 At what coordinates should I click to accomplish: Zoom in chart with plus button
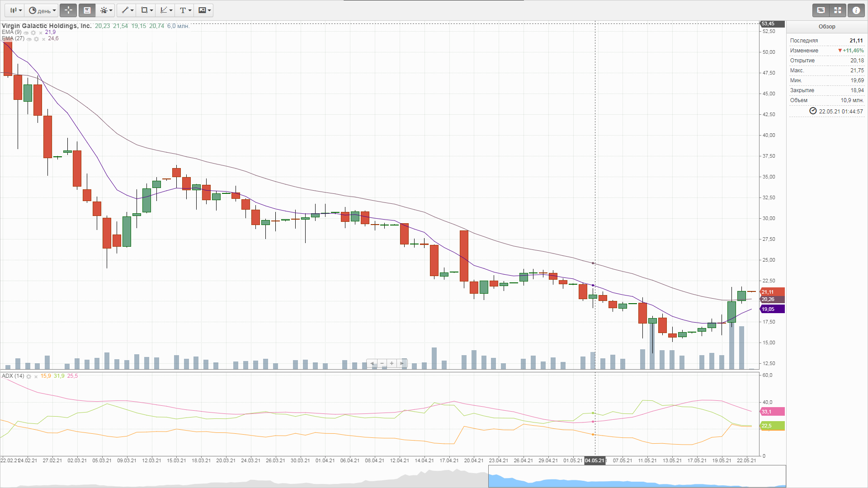click(392, 363)
